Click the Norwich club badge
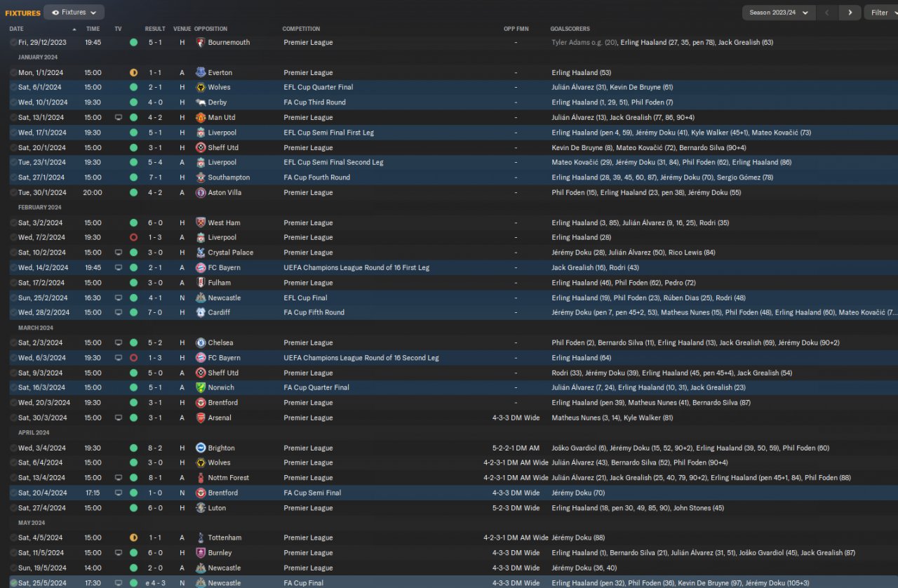This screenshot has width=898, height=588. [x=201, y=388]
